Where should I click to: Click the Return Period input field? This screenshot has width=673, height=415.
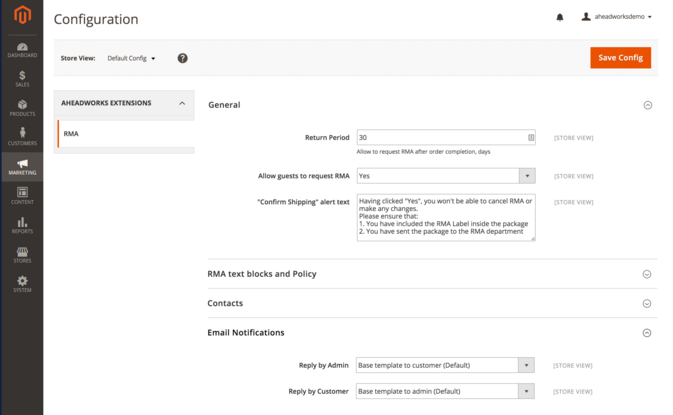(440, 138)
